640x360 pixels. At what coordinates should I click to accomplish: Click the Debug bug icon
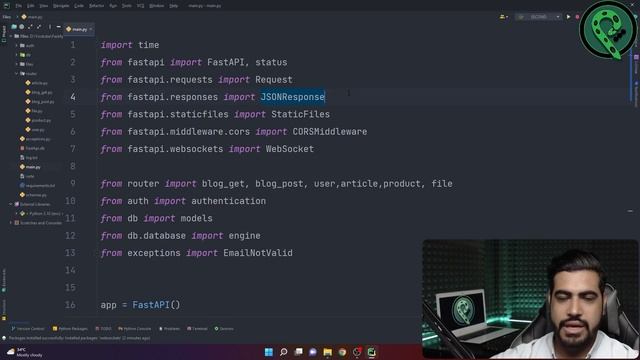coord(577,17)
